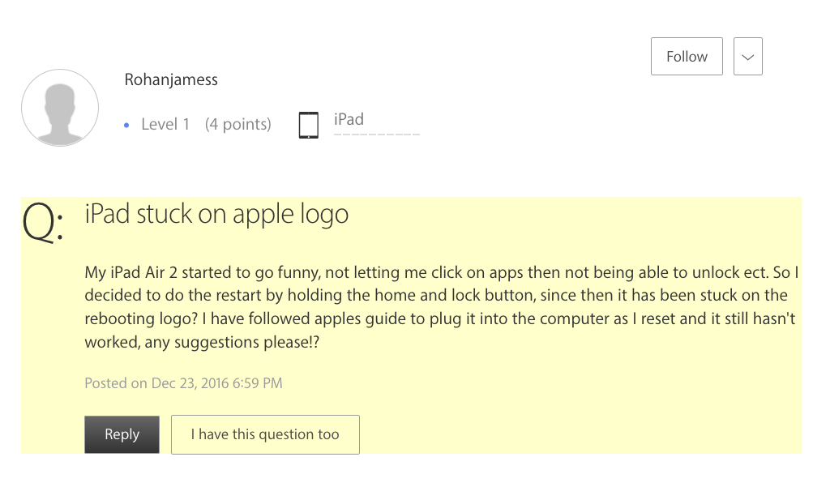Click the iPad tablet device icon
The width and height of the screenshot is (813, 504).
(309, 125)
